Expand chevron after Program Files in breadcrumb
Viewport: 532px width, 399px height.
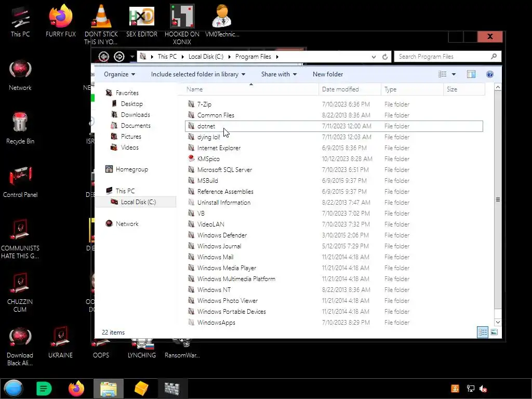[277, 57]
